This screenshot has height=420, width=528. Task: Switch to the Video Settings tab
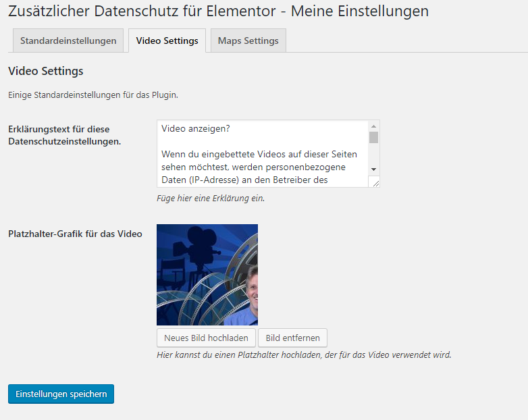tap(167, 41)
